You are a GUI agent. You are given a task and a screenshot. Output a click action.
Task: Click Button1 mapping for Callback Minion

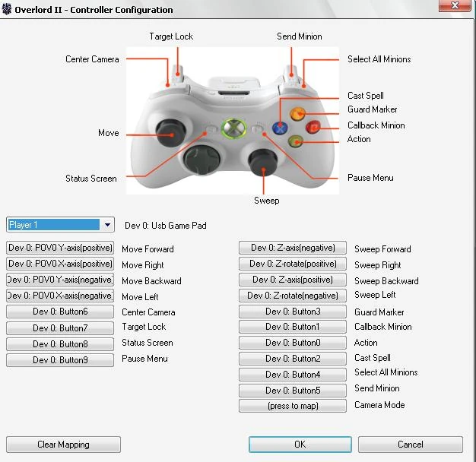(293, 327)
